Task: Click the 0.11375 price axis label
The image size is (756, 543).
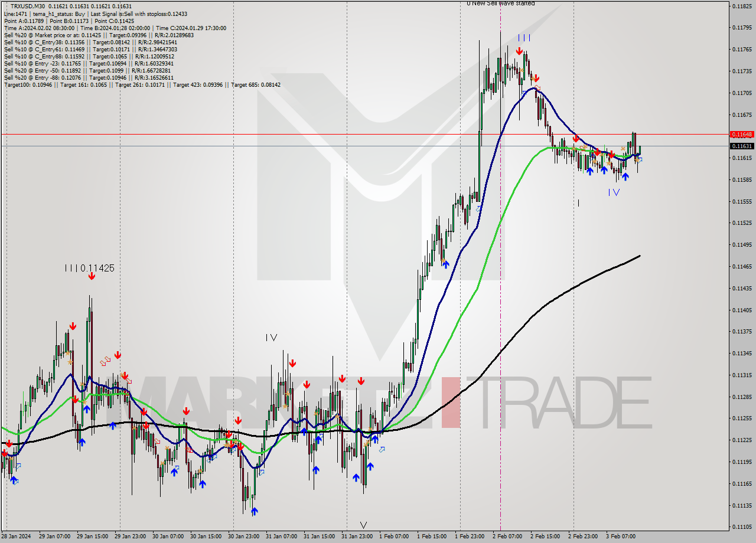Action: coord(742,332)
